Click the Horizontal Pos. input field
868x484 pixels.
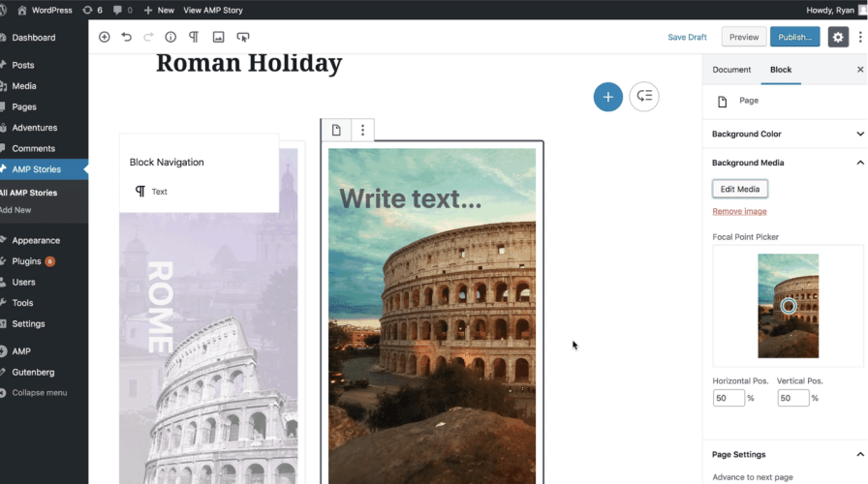click(x=728, y=398)
